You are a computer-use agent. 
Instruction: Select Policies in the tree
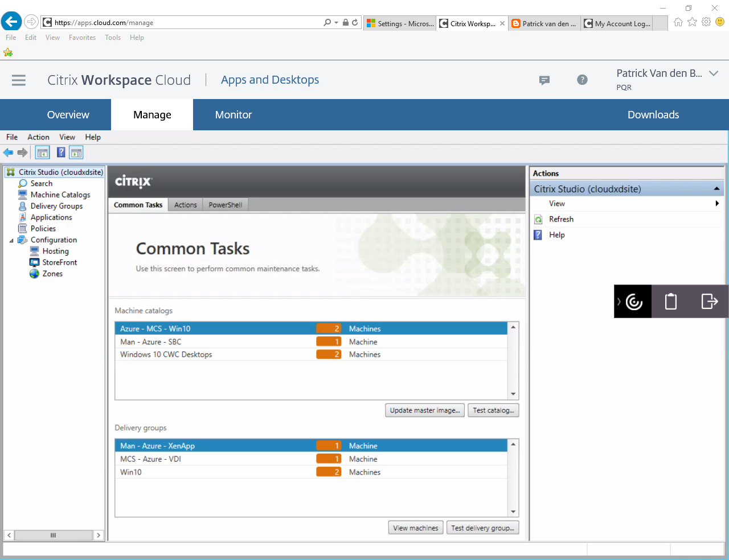[x=43, y=229]
